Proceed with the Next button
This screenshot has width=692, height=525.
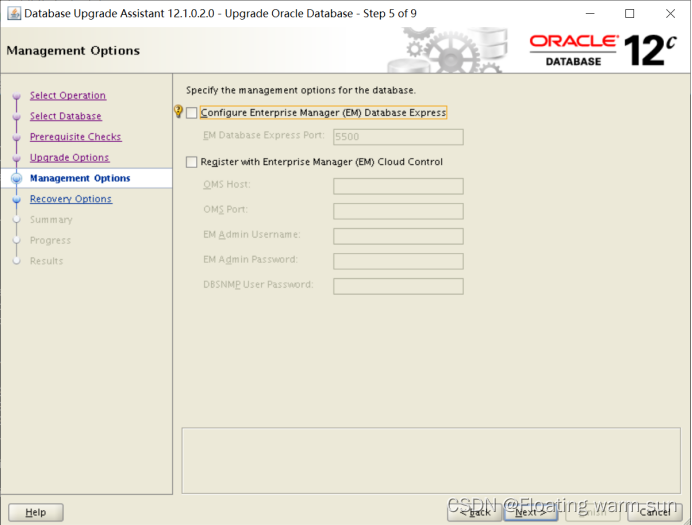531,512
